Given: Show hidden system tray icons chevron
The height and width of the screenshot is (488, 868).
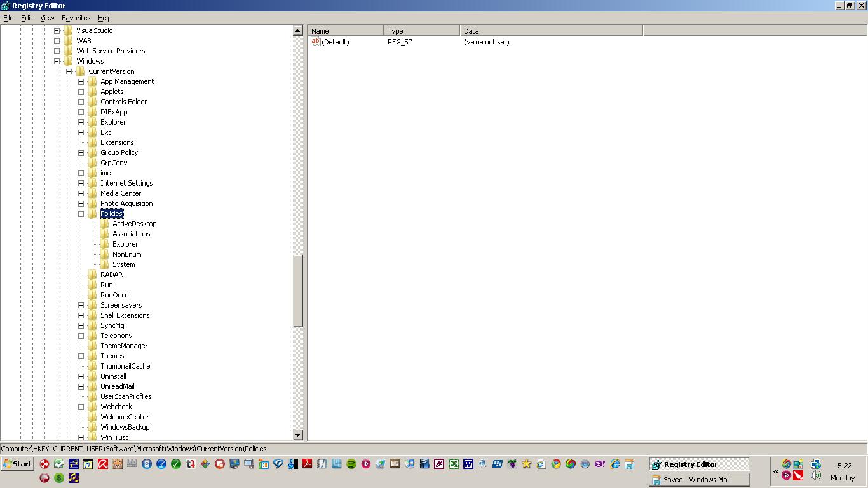Looking at the screenshot, I should [776, 471].
